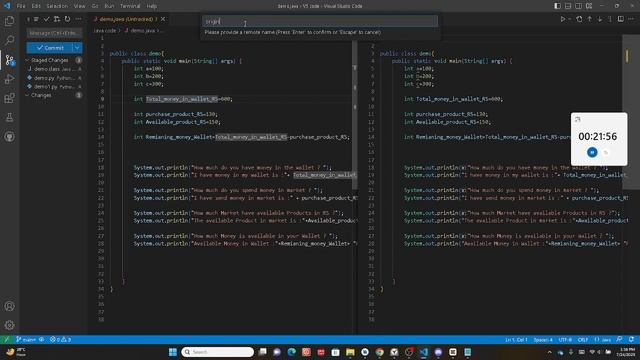The image size is (640, 360).
Task: Close the demo.java (Untracked) tab
Action: tap(163, 19)
